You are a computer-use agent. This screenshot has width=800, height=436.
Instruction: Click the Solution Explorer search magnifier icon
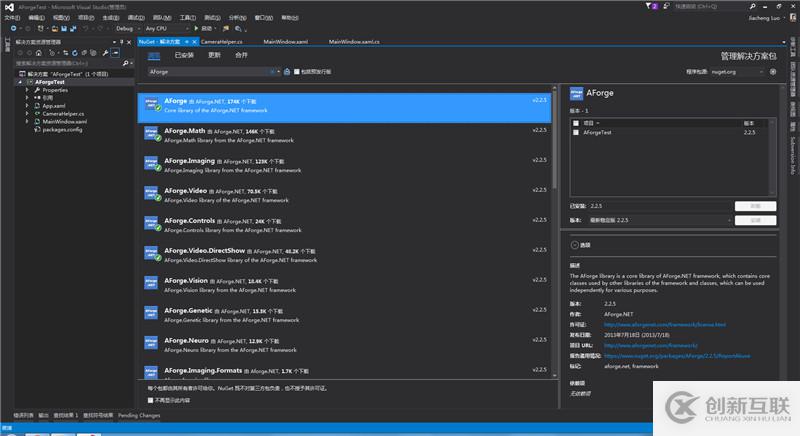tap(123, 63)
